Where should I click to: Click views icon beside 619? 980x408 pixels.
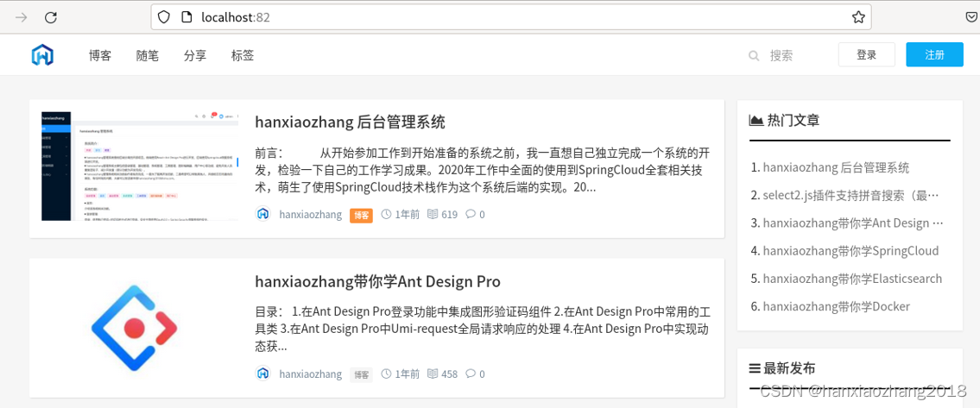coord(433,214)
